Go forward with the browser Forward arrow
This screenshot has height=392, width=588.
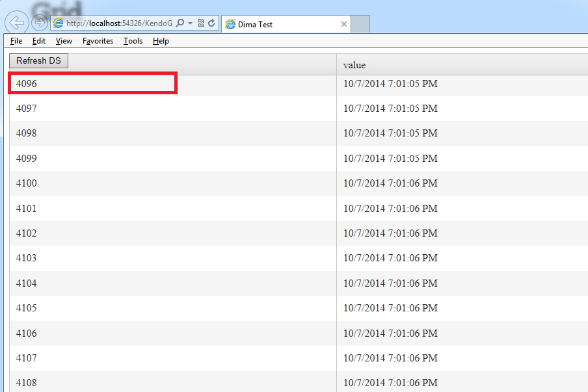coord(40,23)
